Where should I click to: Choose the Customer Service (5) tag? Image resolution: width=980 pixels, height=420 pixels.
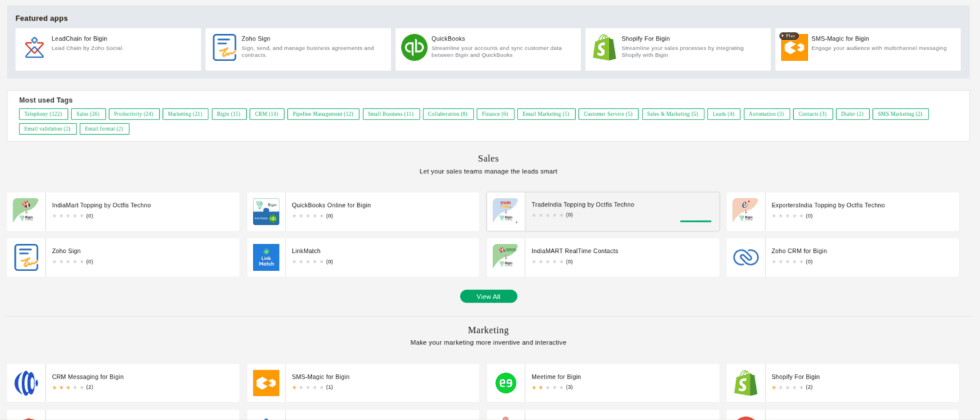(x=608, y=114)
